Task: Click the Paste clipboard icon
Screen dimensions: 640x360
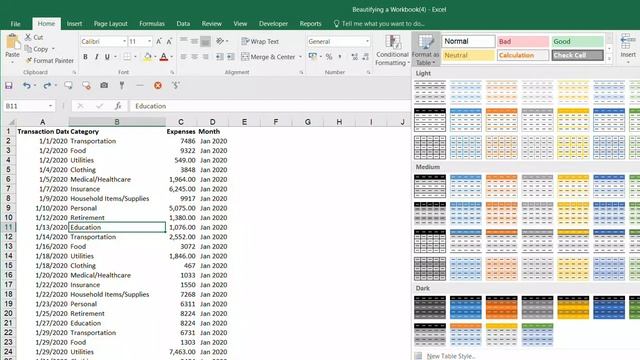Action: (13, 41)
